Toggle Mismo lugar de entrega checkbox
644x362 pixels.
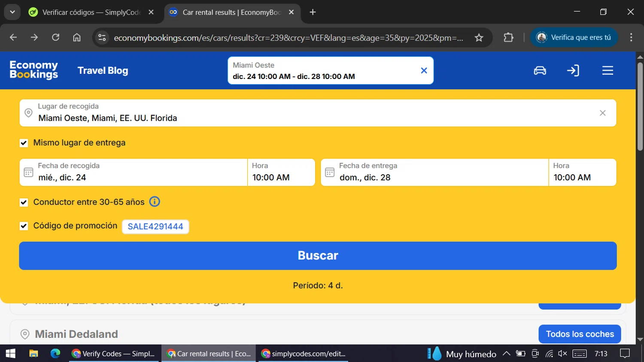click(x=24, y=143)
